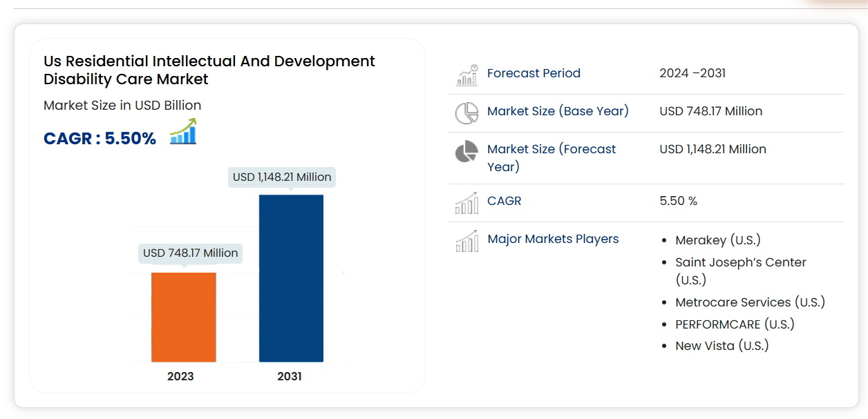Click the Forecast Period chart icon
Screen dimensions: 868x419
(467, 75)
